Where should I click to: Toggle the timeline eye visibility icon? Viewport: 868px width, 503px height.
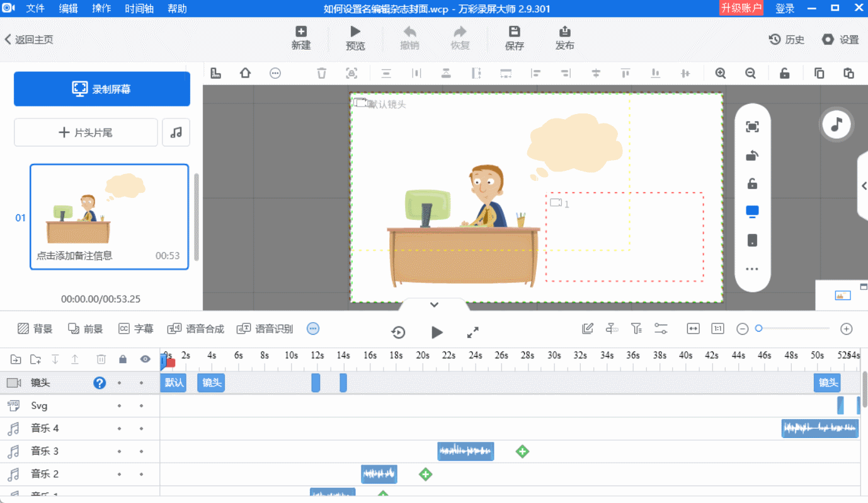click(x=146, y=359)
